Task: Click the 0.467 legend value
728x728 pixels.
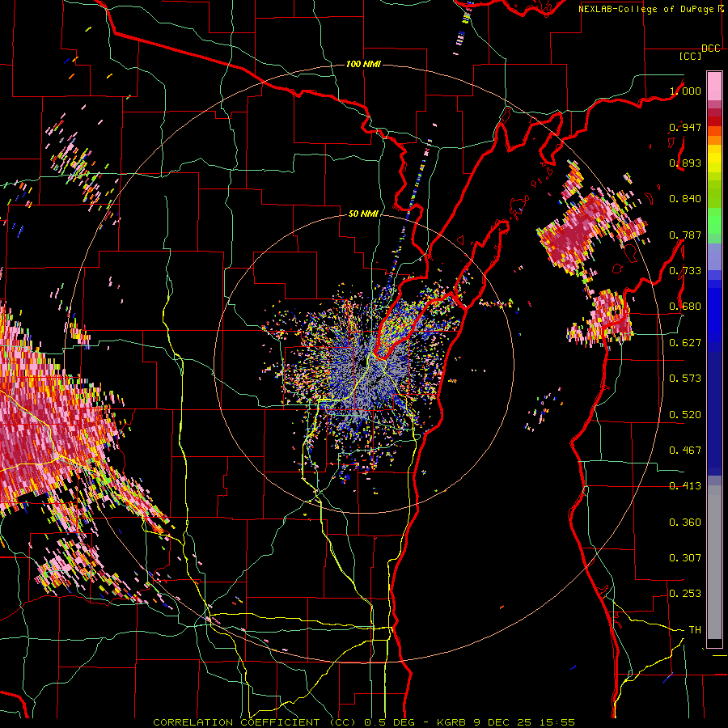Action: click(x=685, y=451)
